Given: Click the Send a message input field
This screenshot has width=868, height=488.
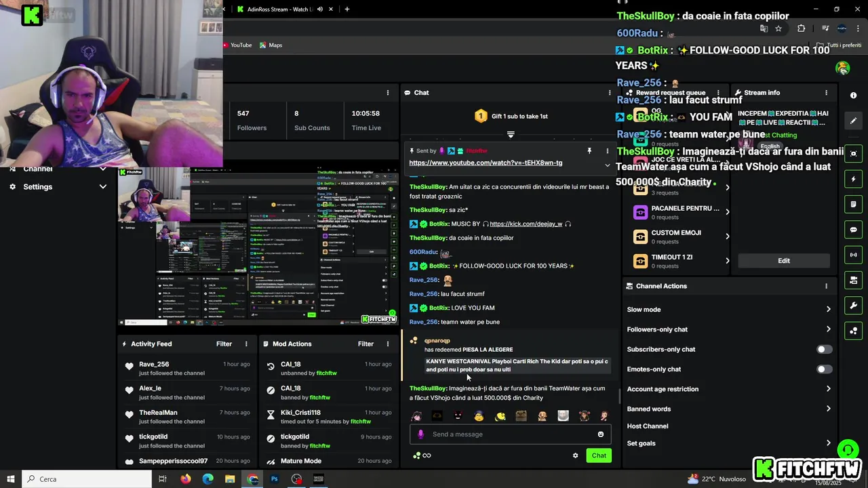Looking at the screenshot, I should coord(511,434).
